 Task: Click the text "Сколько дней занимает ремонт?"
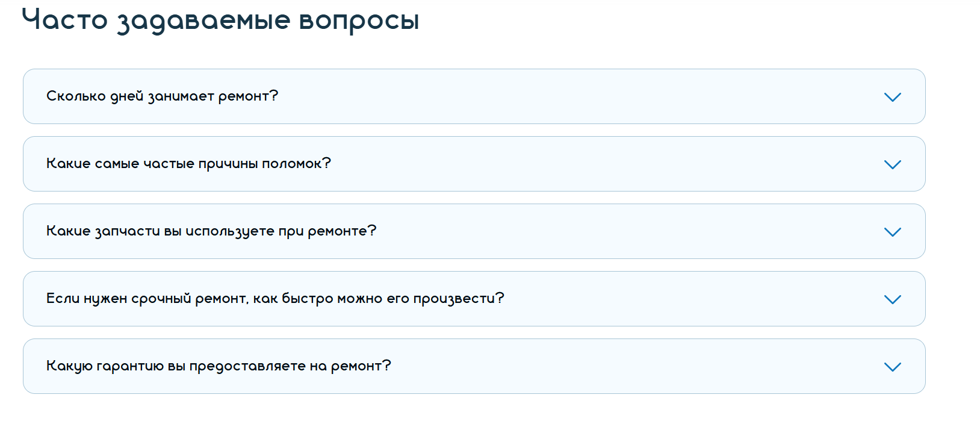(x=162, y=96)
